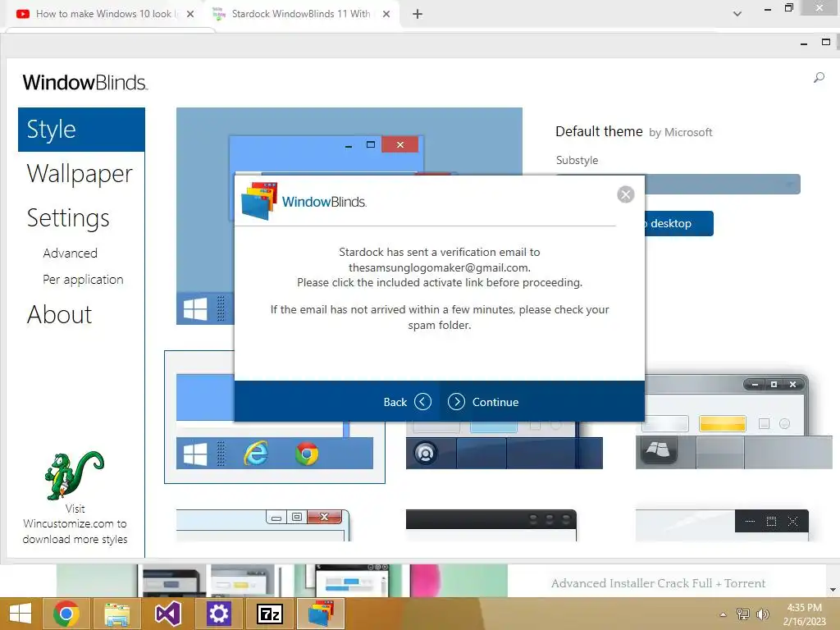Viewport: 840px width, 630px height.
Task: Select Per application sub-item
Action: pos(83,280)
